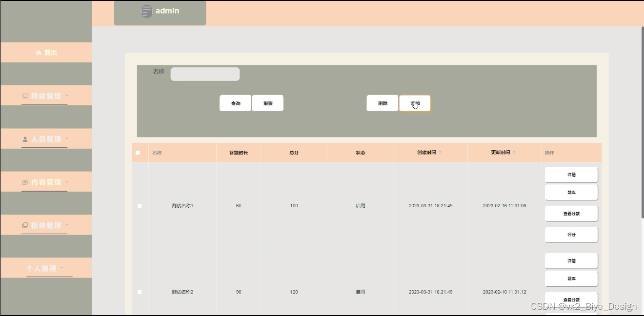Click the 答题时长 column header
Screen dimensions: 644x316
[x=239, y=153]
